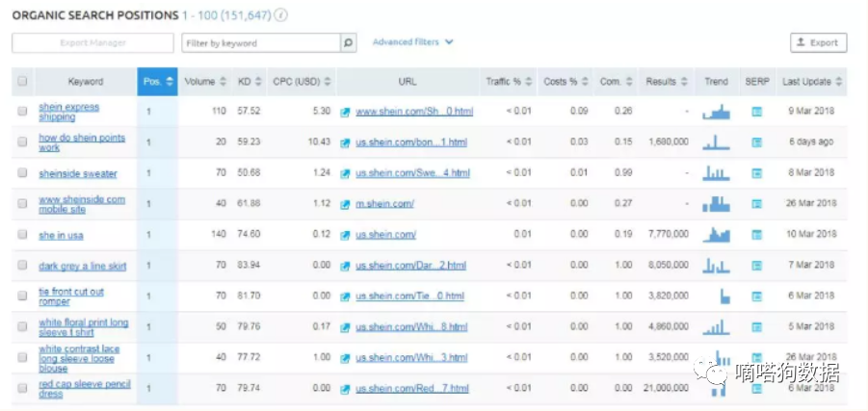The height and width of the screenshot is (411, 868).
Task: Check the tie front cut out romper checkbox
Action: click(22, 295)
